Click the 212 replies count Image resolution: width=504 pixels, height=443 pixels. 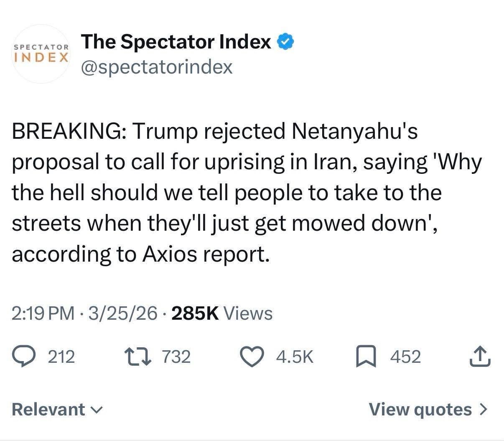62,357
